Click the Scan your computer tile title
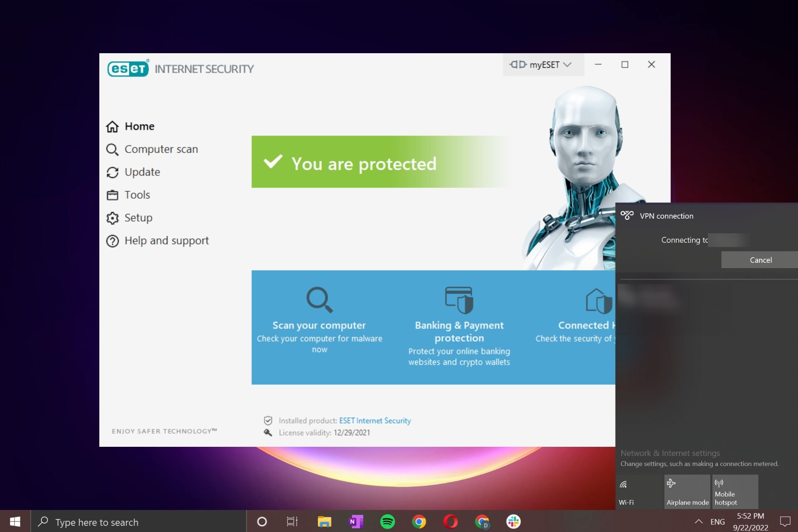 (x=319, y=325)
